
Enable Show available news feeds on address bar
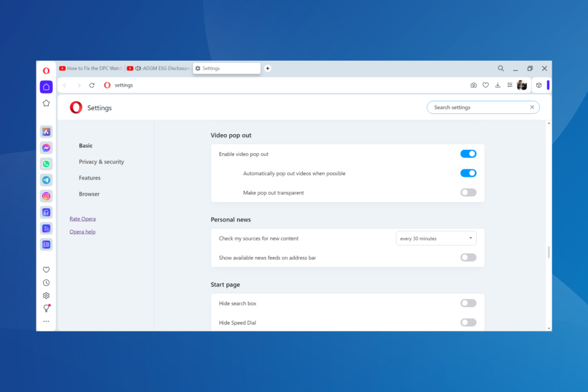[469, 258]
